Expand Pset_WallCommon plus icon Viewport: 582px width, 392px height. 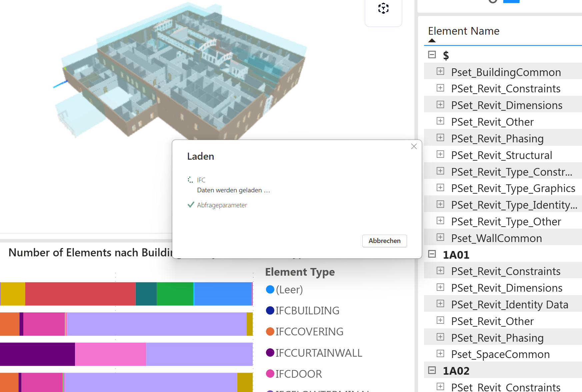click(440, 237)
